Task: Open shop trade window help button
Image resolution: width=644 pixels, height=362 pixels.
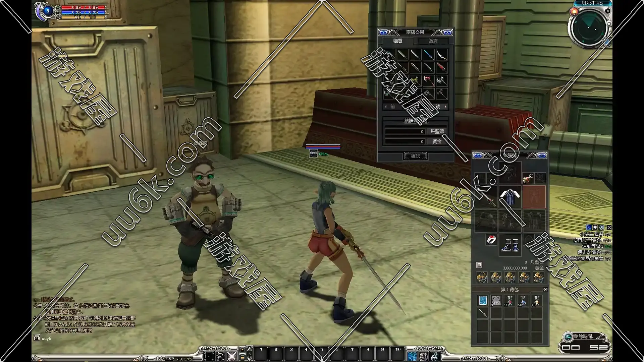Action: click(383, 33)
